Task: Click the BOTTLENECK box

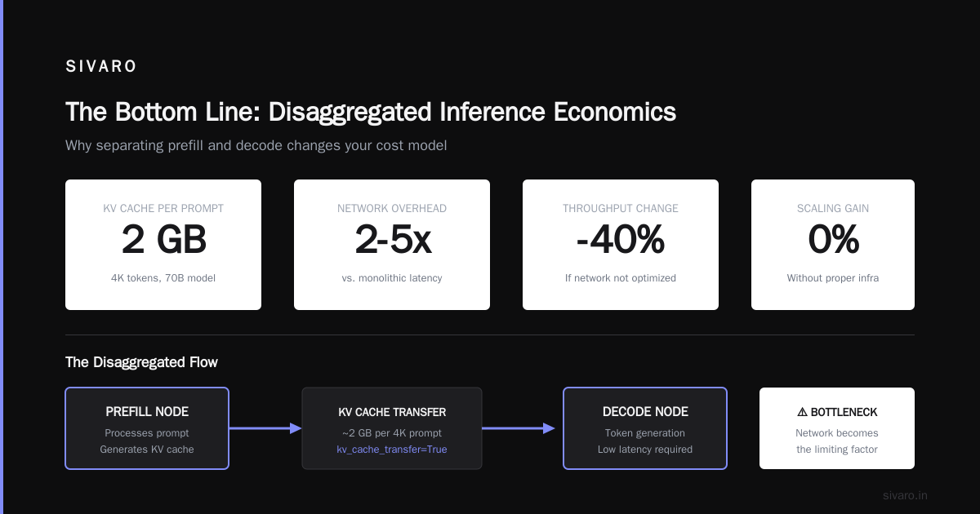Action: 837,428
